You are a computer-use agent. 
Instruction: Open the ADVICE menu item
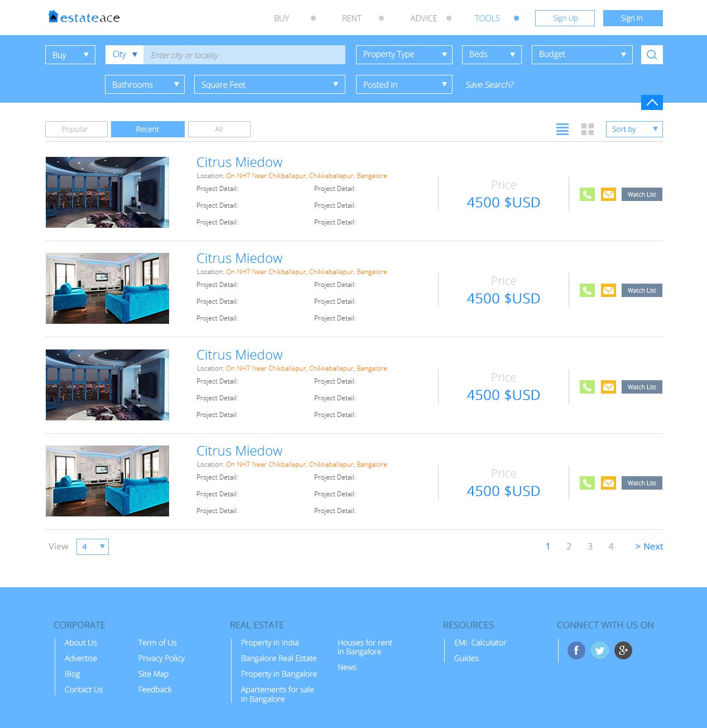click(x=424, y=18)
